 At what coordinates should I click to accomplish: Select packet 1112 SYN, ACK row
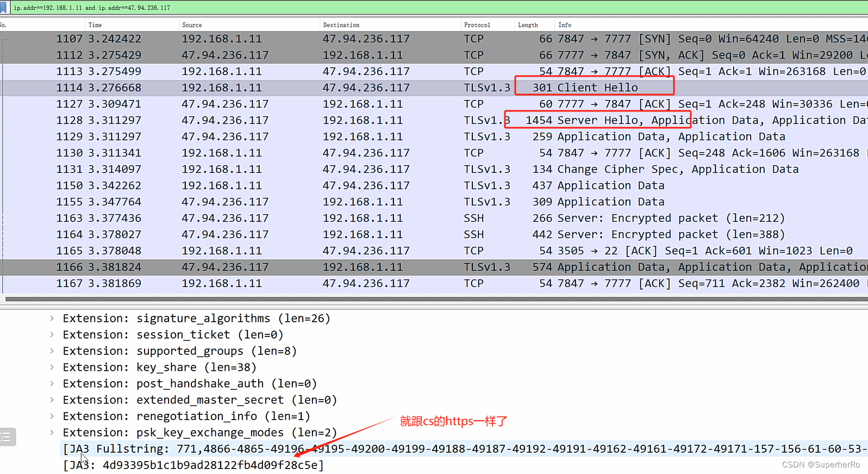(434, 55)
